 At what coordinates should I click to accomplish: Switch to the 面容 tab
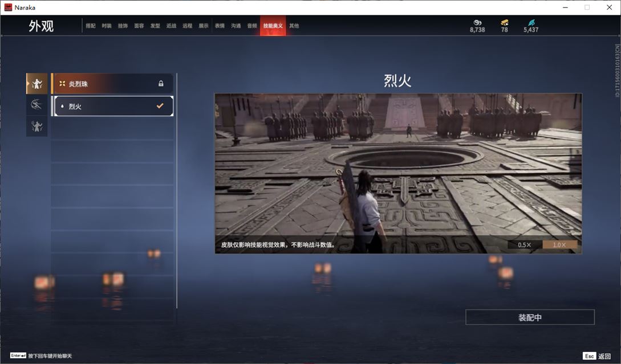[139, 26]
